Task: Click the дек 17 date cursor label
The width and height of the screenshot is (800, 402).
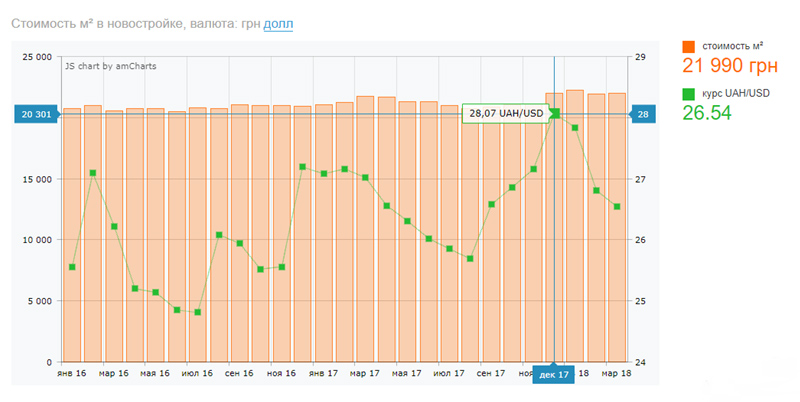Action: (x=553, y=374)
